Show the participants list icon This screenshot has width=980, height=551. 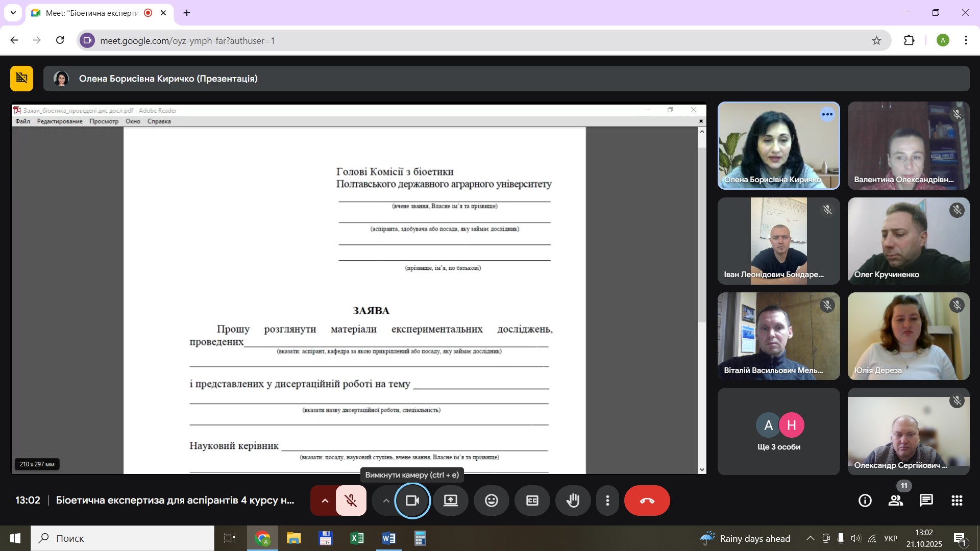point(896,500)
